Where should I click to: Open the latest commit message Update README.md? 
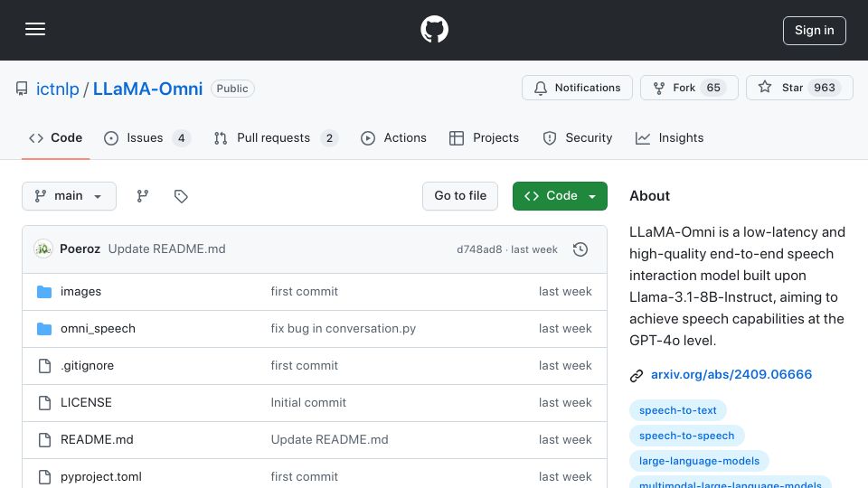pos(166,249)
